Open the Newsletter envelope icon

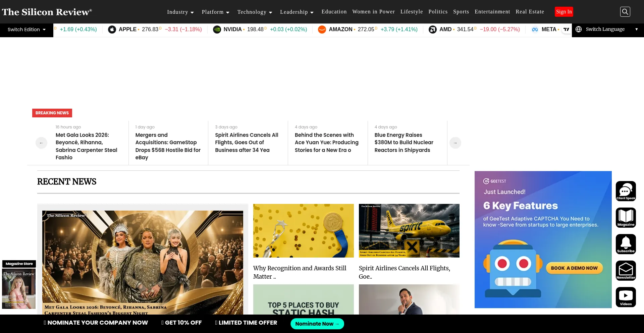pyautogui.click(x=626, y=271)
